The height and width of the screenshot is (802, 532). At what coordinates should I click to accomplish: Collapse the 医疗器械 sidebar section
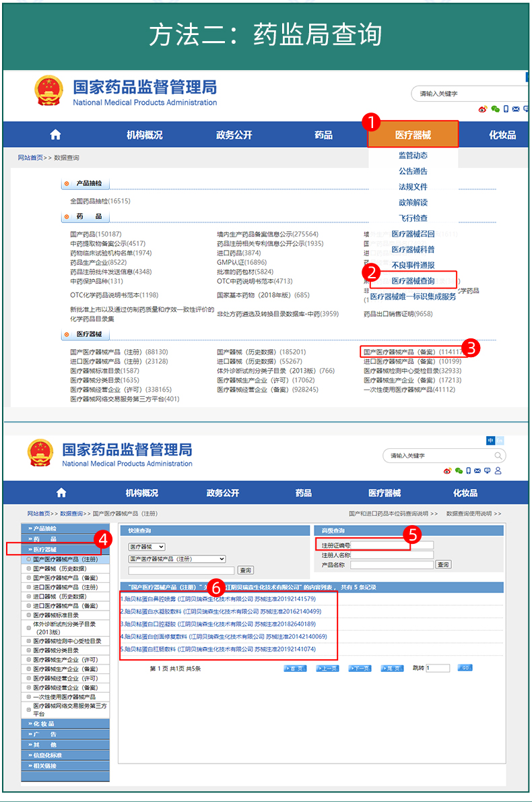pos(65,549)
